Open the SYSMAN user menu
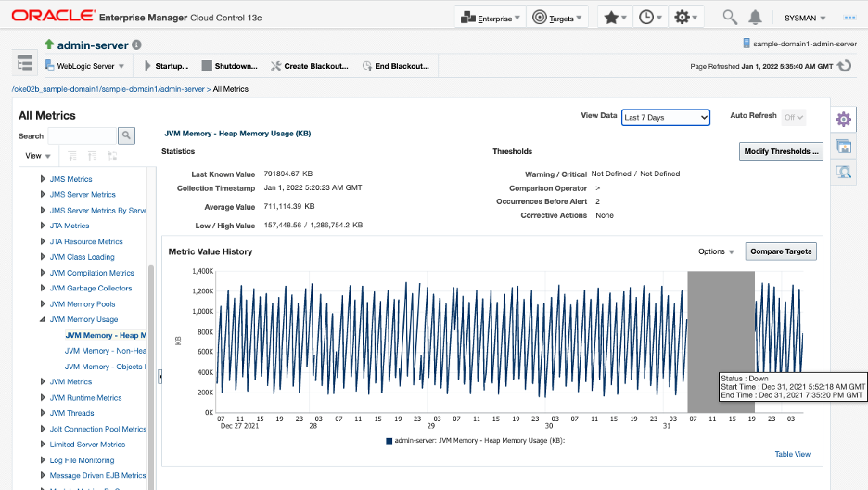868x490 pixels. point(804,19)
